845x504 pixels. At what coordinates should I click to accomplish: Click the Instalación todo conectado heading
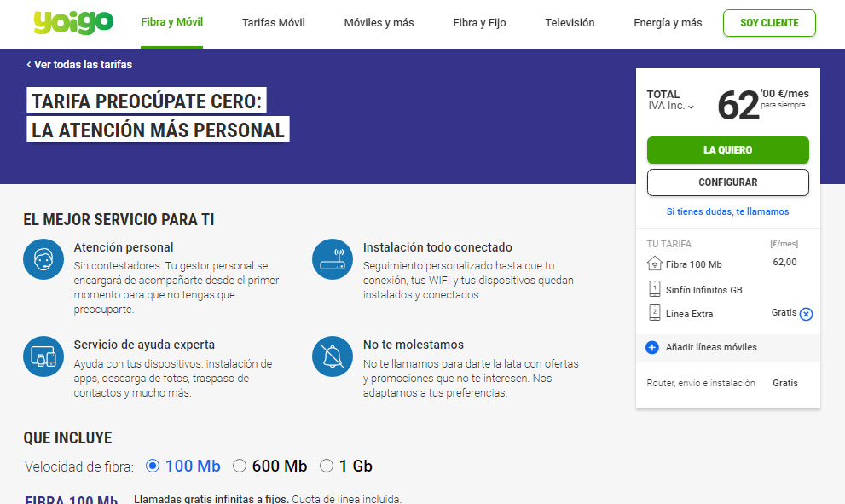coord(437,247)
